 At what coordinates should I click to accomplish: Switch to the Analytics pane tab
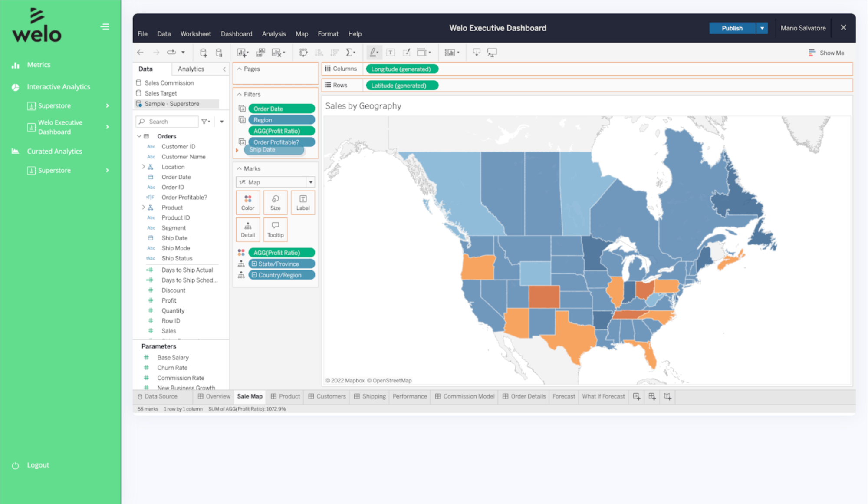point(191,69)
